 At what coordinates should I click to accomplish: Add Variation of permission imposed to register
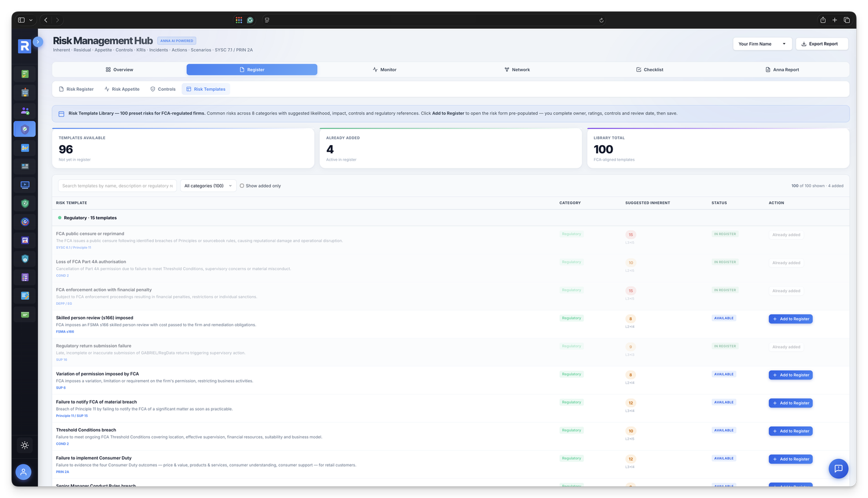[x=790, y=375]
